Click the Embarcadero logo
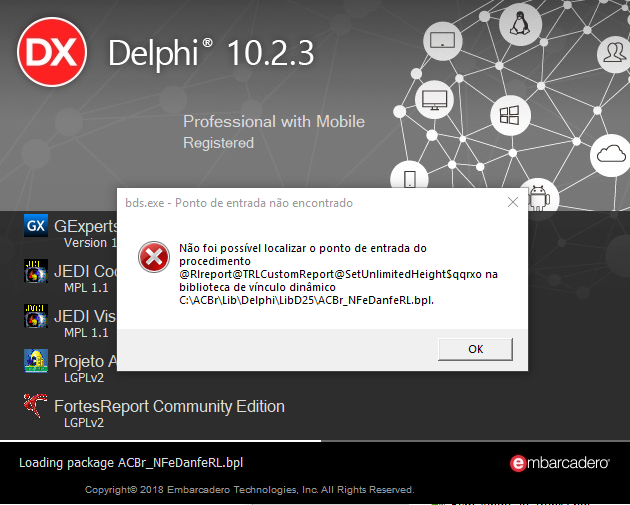 560,463
